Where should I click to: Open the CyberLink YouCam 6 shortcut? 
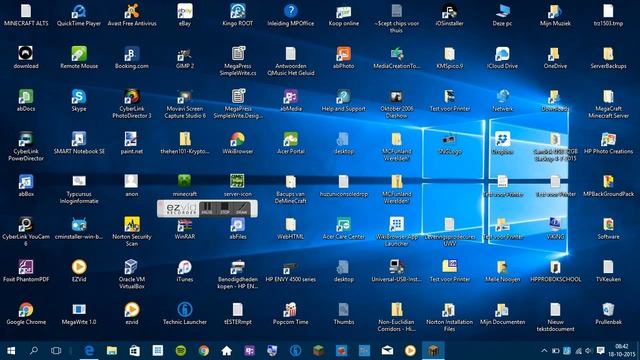[x=26, y=231]
